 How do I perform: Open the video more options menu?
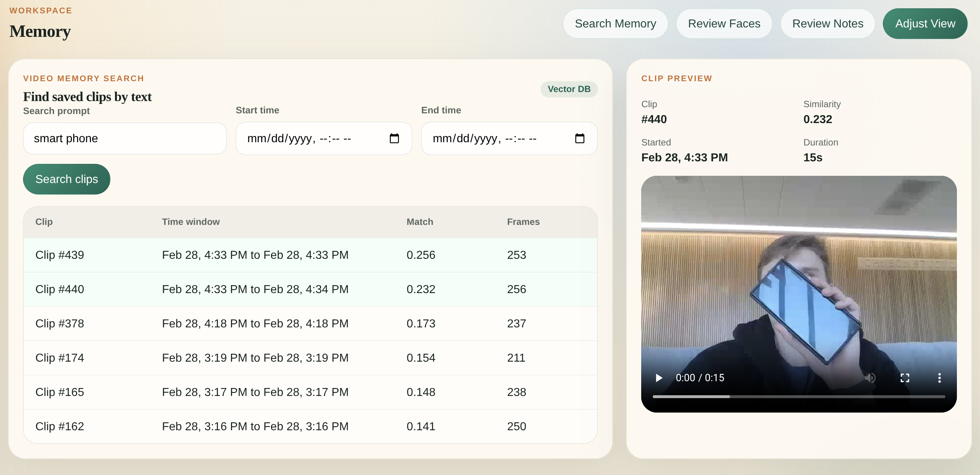(939, 378)
